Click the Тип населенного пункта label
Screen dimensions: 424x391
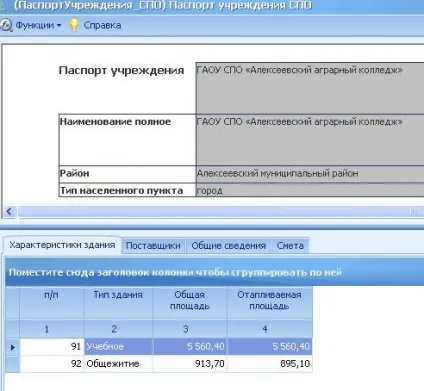121,191
